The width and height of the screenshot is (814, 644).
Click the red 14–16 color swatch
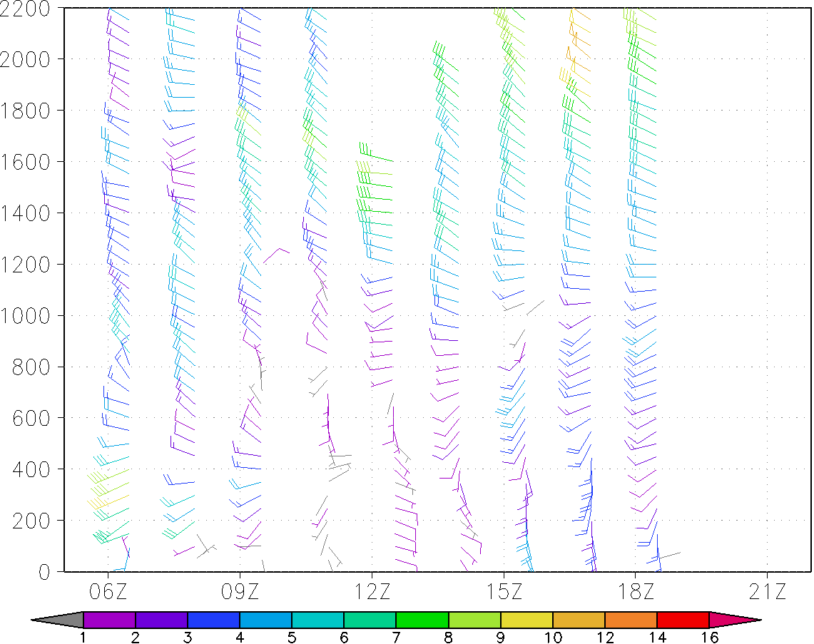pyautogui.click(x=683, y=620)
